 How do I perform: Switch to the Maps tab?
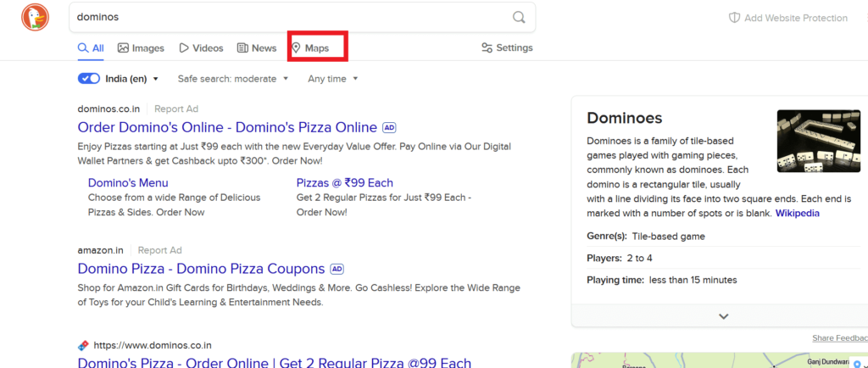[x=310, y=48]
